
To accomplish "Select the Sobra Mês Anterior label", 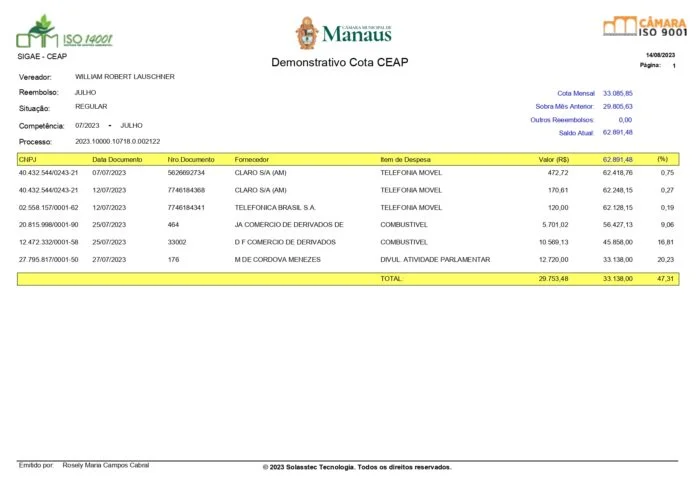I will [x=564, y=106].
